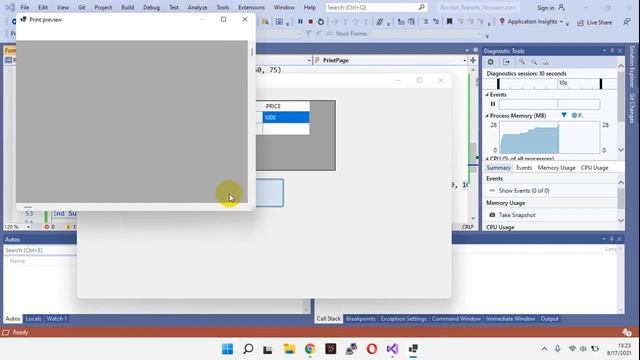Open Solution Explorer side tab
Image resolution: width=640 pixels, height=360 pixels.
(632, 66)
